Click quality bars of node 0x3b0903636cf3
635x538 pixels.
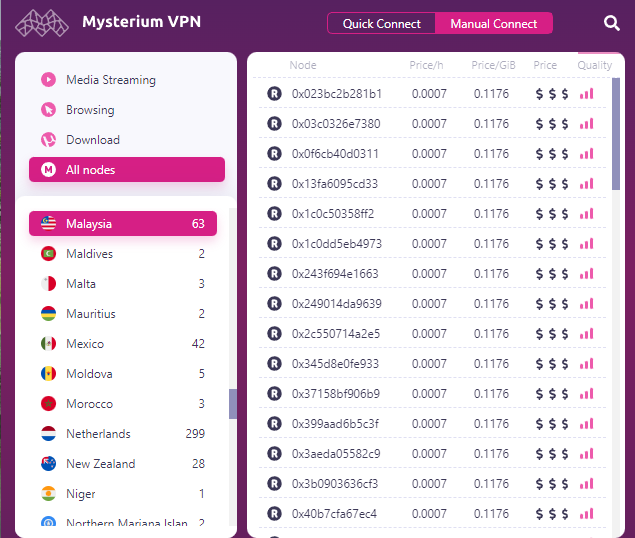586,483
